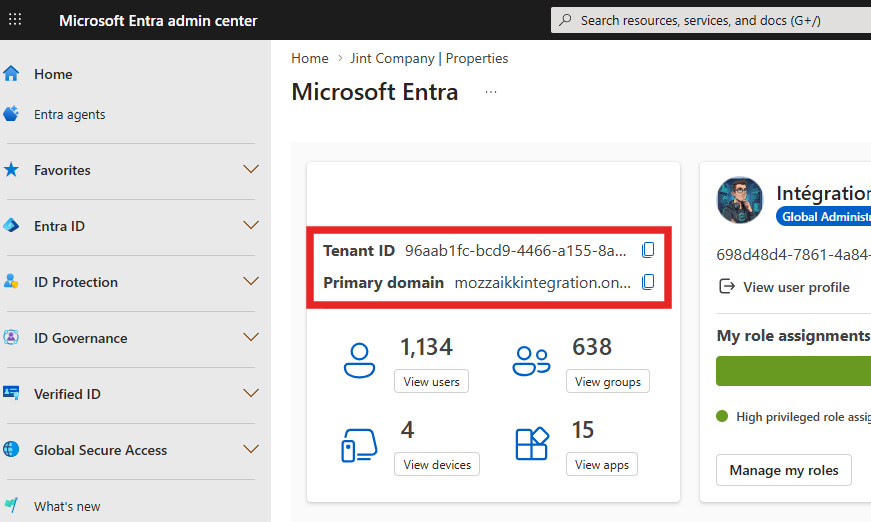Viewport: 871px width, 522px height.
Task: Click the View users button
Action: tap(432, 382)
